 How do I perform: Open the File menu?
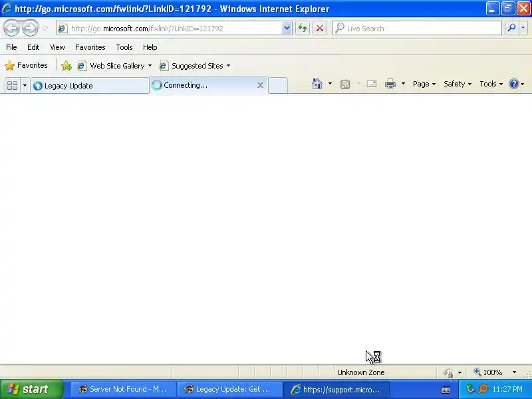click(11, 47)
